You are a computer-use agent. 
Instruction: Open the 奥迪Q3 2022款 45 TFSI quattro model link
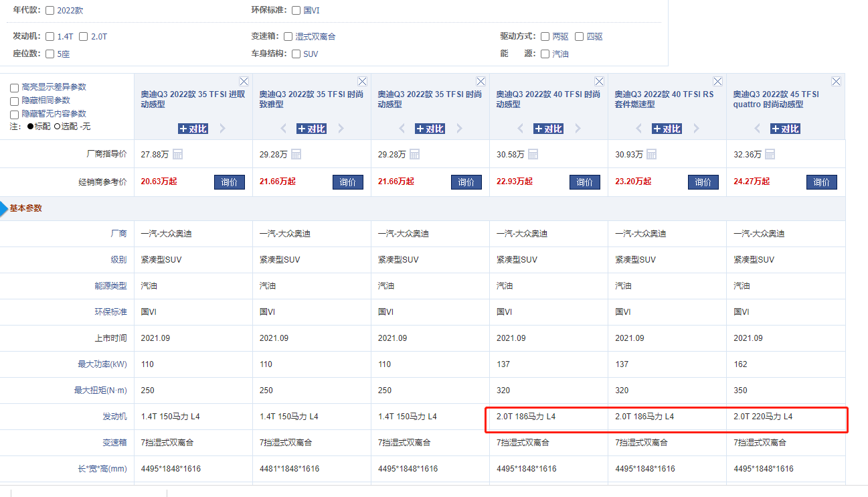coord(778,98)
